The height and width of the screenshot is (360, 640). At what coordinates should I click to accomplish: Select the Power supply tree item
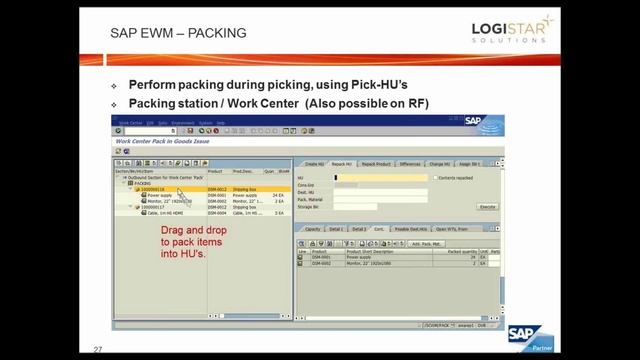click(160, 196)
